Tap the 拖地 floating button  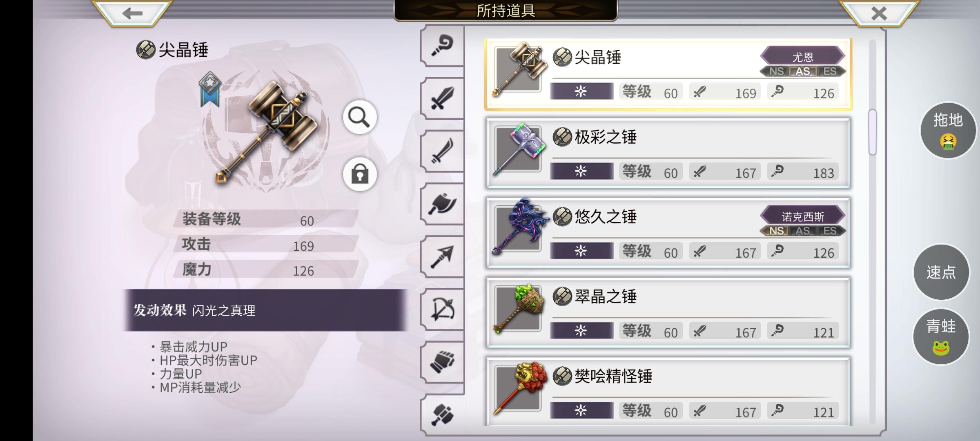click(x=948, y=130)
